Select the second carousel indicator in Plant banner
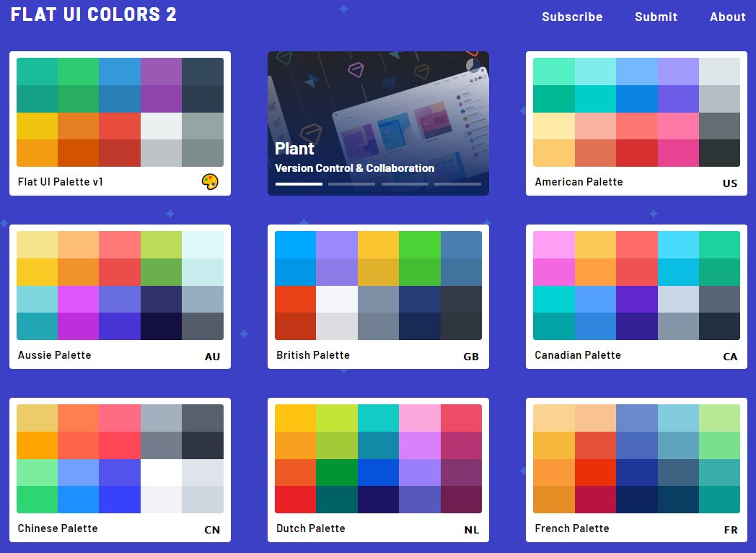Viewport: 756px width, 553px height. pos(351,184)
